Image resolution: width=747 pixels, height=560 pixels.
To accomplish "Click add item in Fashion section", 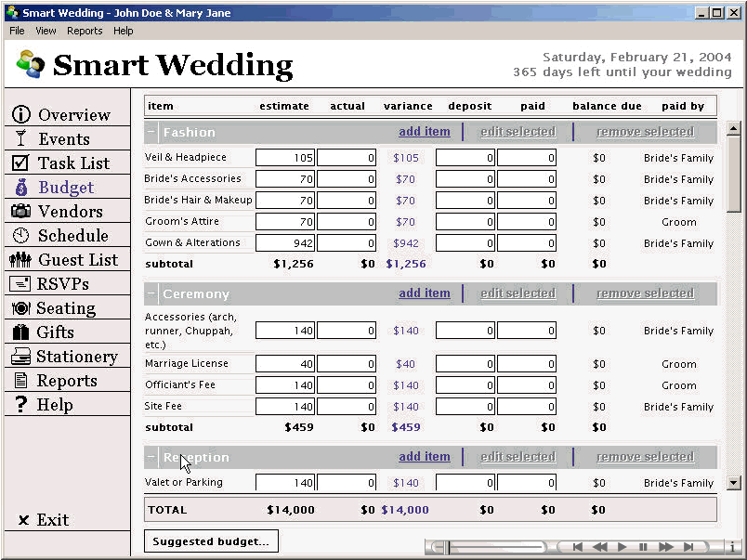I will [x=425, y=131].
